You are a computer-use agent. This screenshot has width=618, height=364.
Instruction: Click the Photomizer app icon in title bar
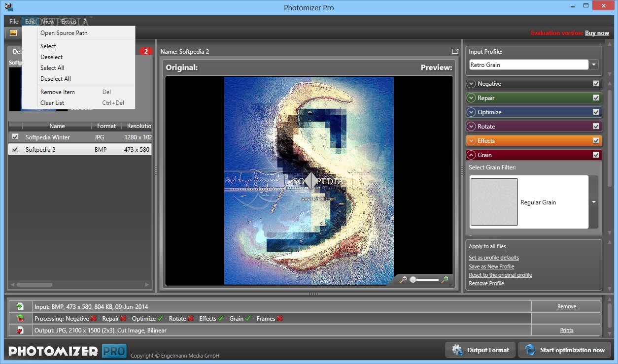(x=8, y=7)
